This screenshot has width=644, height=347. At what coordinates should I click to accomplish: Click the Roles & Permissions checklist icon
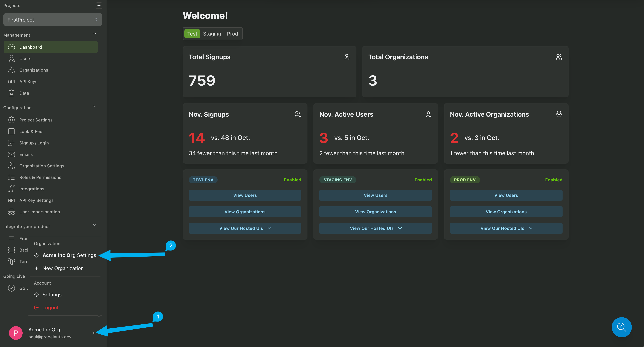(11, 177)
